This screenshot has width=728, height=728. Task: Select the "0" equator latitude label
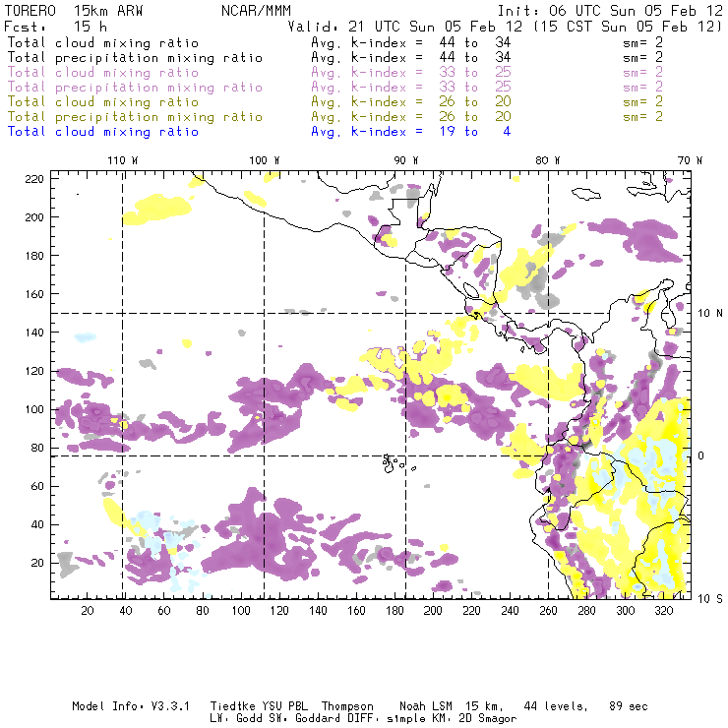point(701,455)
